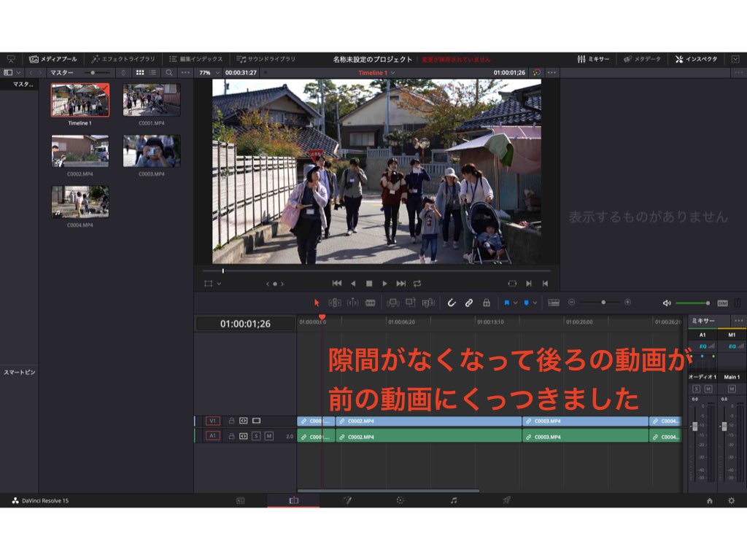Toggle the DIM audio button
Image resolution: width=747 pixels, height=560 pixels.
723,303
